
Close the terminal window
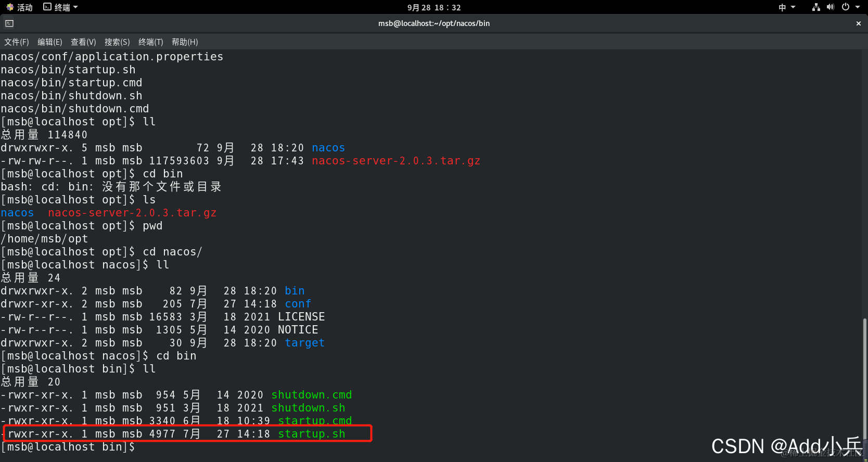point(858,23)
